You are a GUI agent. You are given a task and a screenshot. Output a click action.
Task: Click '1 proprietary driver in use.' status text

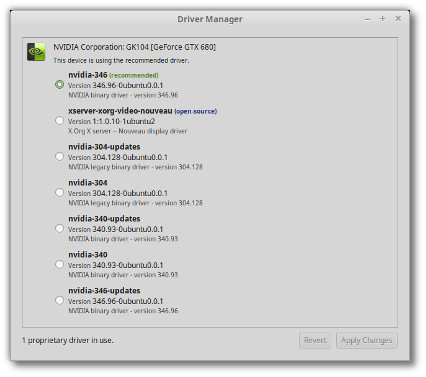[68, 340]
